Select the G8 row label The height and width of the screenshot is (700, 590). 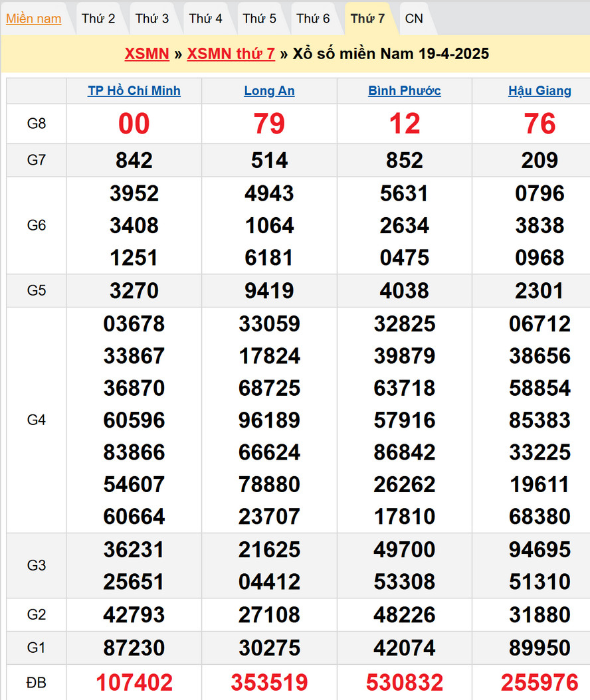(x=37, y=124)
